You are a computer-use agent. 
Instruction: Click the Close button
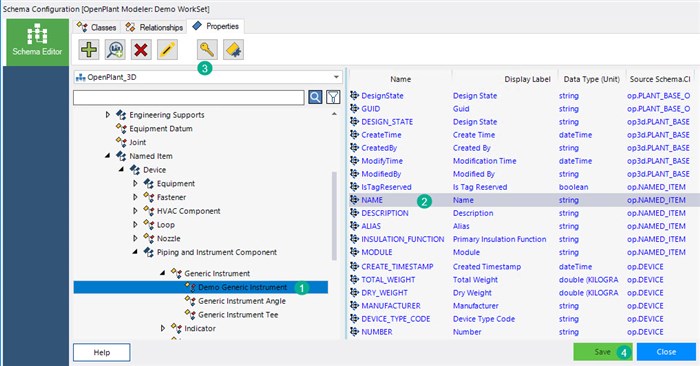pyautogui.click(x=666, y=352)
